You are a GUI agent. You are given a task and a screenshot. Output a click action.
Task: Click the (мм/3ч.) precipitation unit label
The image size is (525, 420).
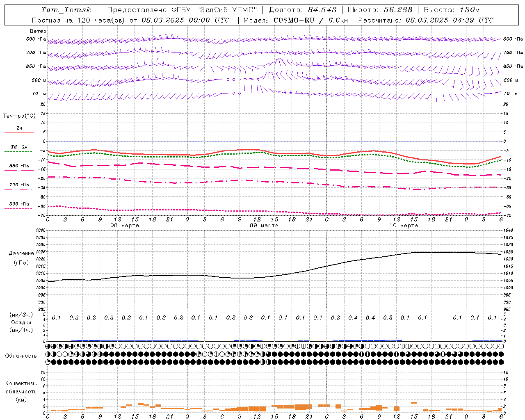[x=21, y=315]
